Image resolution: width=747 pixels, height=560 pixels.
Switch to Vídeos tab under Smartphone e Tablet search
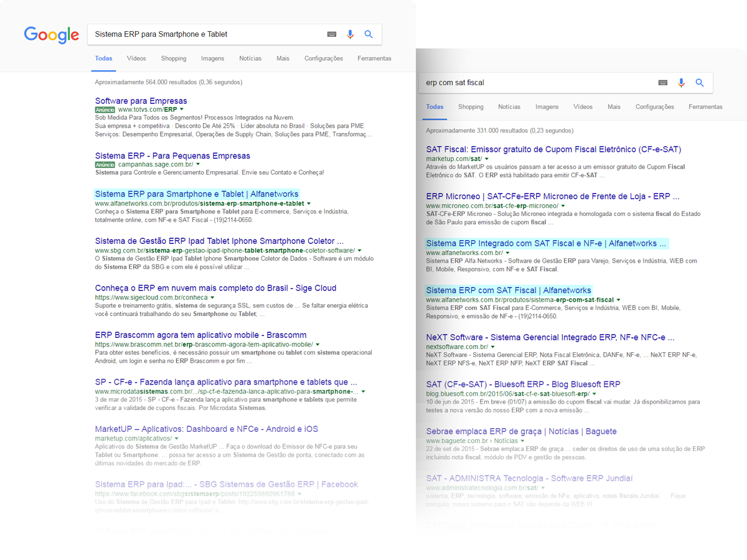(136, 58)
